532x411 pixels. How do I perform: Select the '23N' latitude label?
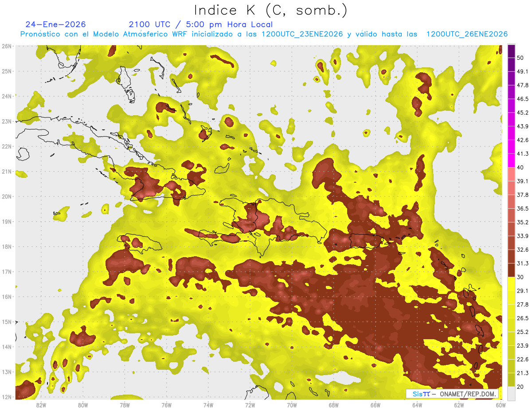[7, 121]
